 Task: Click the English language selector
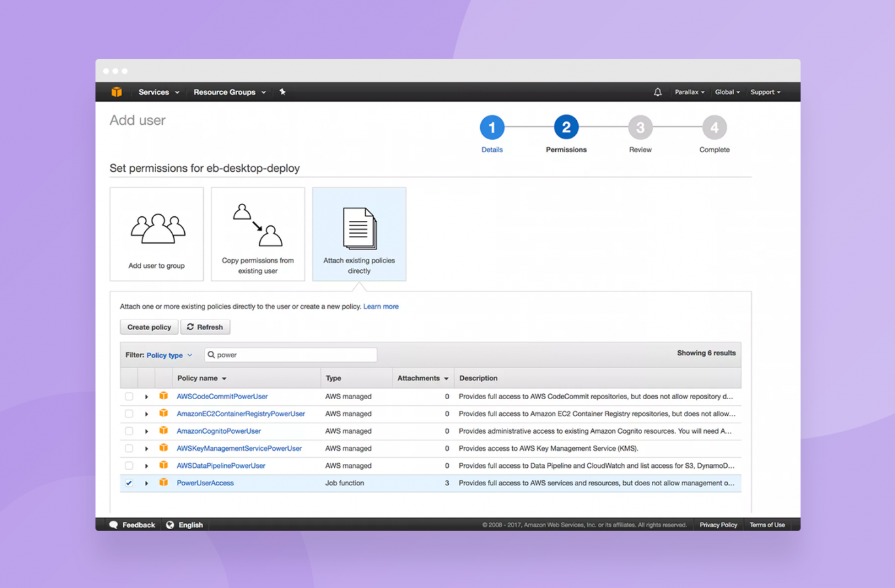point(184,525)
